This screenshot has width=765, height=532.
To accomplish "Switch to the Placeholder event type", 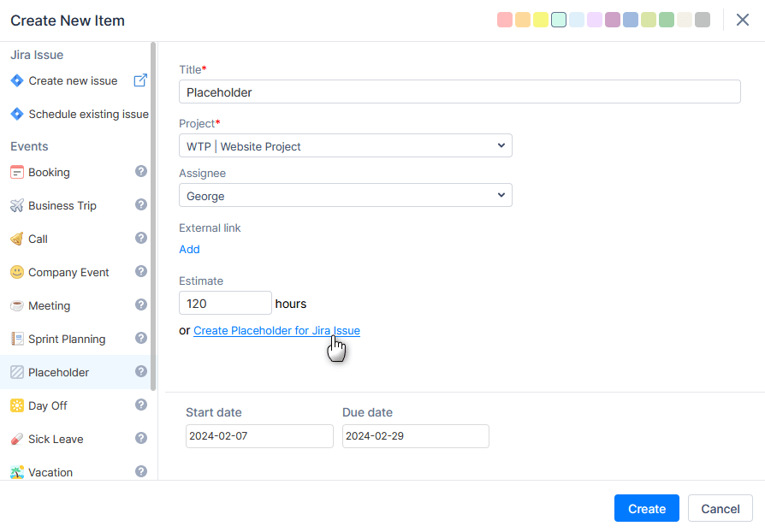I will tap(64, 372).
